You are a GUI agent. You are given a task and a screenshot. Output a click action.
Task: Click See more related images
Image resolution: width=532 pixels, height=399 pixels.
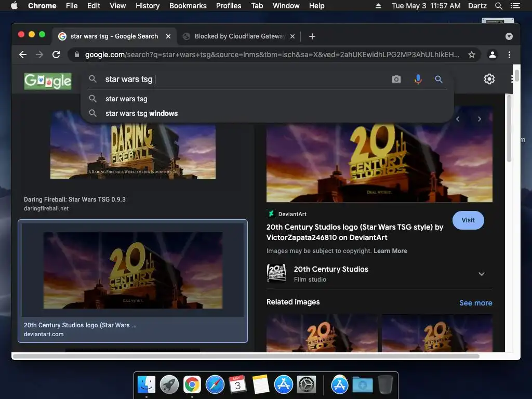tap(476, 303)
